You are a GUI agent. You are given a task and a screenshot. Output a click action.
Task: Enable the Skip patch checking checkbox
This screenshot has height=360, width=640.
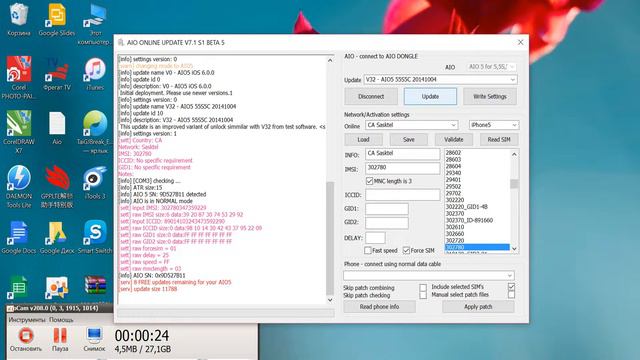(423, 295)
